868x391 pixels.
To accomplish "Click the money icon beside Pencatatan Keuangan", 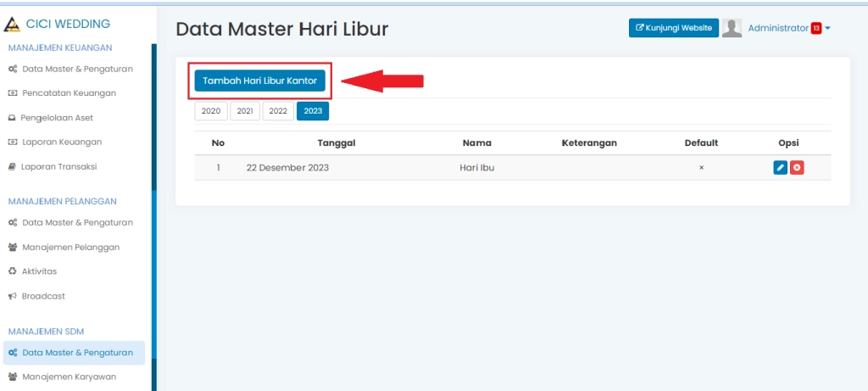I will pos(13,93).
